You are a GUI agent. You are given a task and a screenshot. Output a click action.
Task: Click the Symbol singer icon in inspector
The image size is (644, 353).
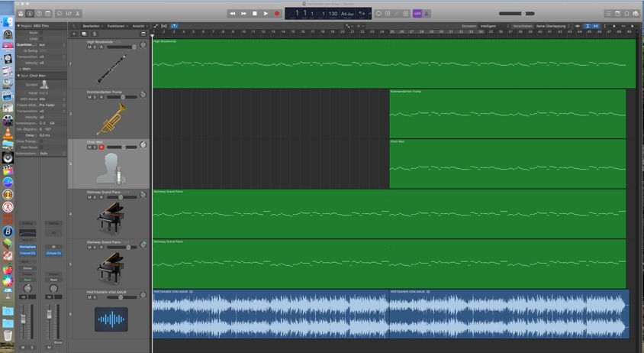pyautogui.click(x=44, y=84)
